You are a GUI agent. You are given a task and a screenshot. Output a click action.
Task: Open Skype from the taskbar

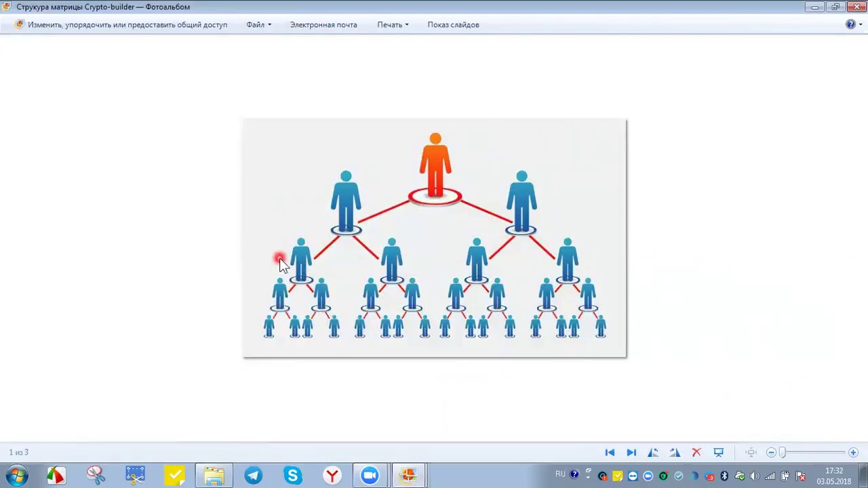[x=292, y=475]
